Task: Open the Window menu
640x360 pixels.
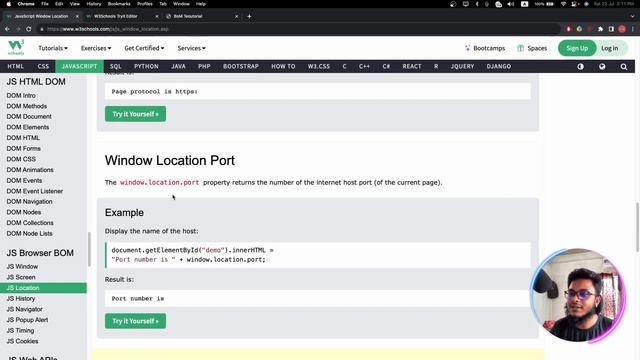Action: 181,4
